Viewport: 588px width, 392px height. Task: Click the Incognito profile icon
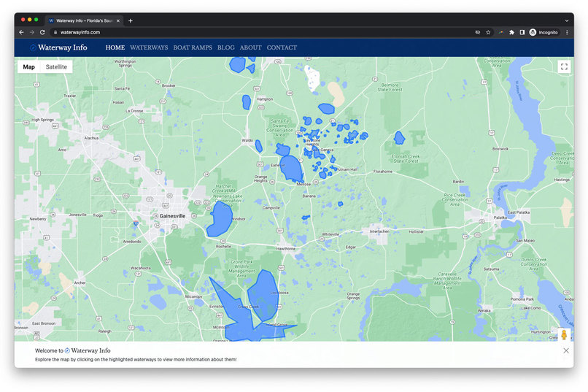[543, 32]
